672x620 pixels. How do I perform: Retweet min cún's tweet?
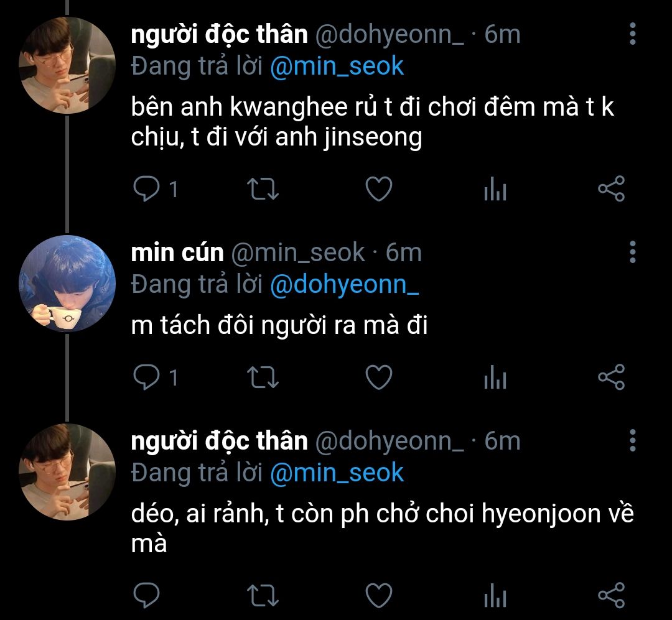click(x=263, y=377)
